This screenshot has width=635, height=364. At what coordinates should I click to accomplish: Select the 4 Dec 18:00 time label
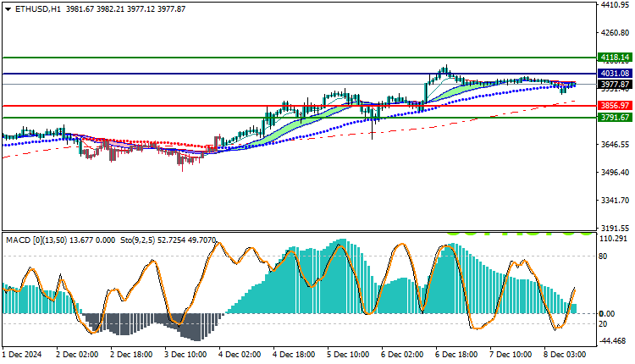coord(295,355)
